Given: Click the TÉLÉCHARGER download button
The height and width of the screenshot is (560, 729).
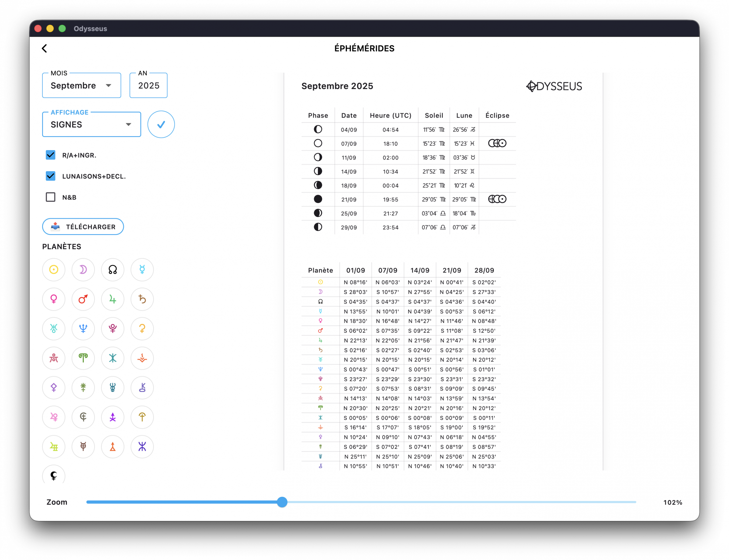Looking at the screenshot, I should pyautogui.click(x=83, y=227).
